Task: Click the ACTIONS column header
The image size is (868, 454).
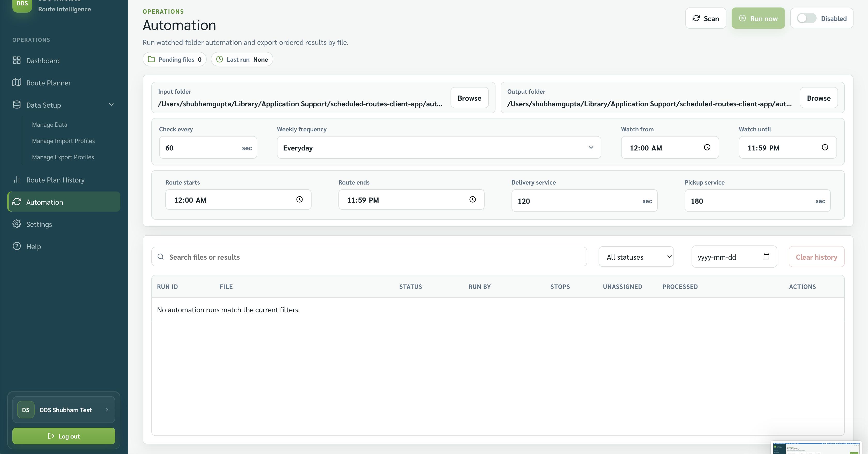Action: click(x=802, y=286)
